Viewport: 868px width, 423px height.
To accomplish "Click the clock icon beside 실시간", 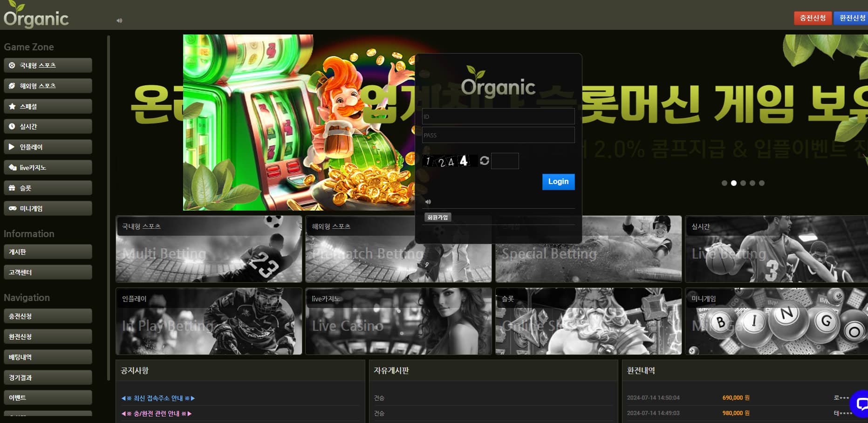I will point(12,126).
